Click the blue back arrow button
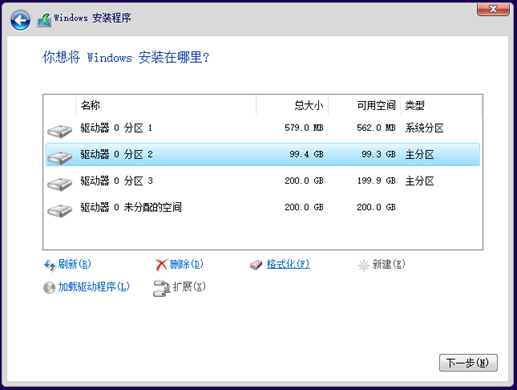 [20, 21]
